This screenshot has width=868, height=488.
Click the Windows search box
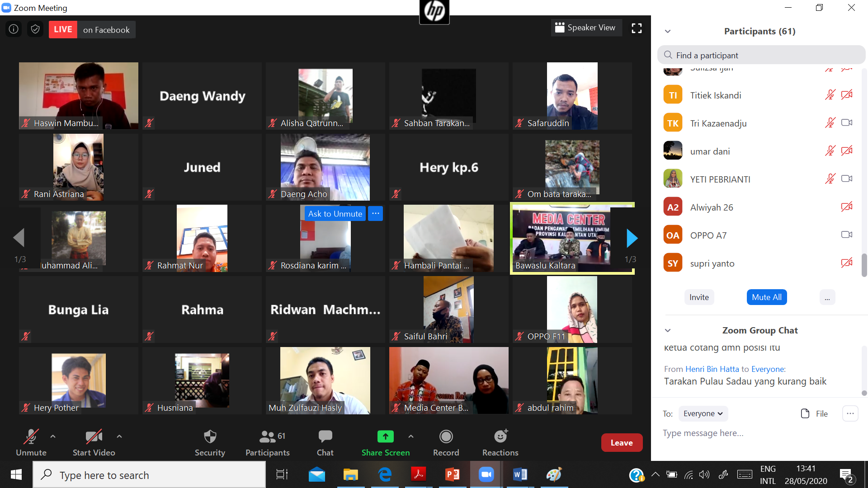(x=149, y=474)
